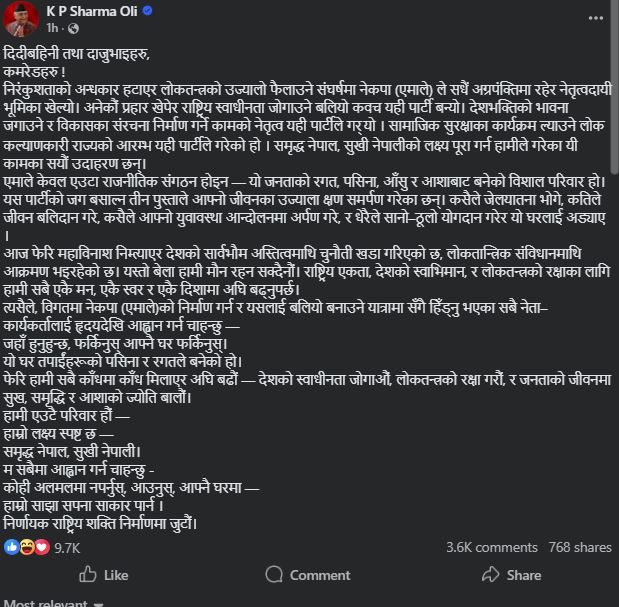
Task: View the 768 shares list
Action: tap(580, 547)
